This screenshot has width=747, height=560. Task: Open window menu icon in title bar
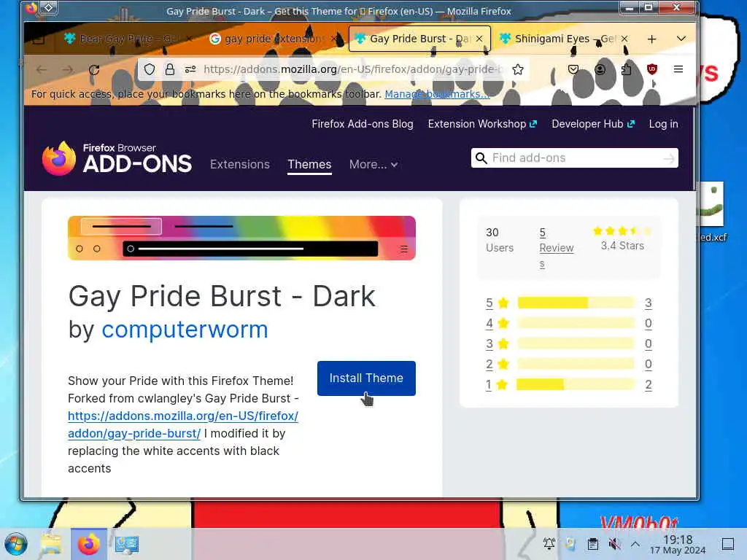click(x=31, y=7)
